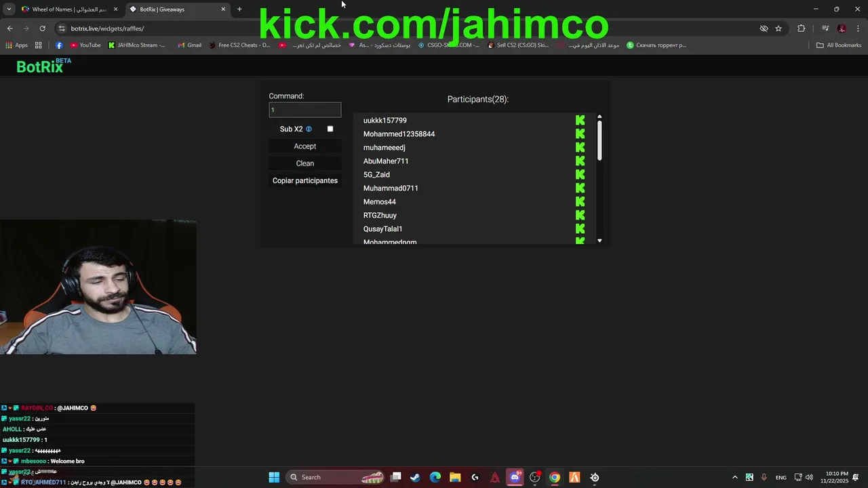Open the Logitech G Hub taskbar icon

(x=475, y=477)
